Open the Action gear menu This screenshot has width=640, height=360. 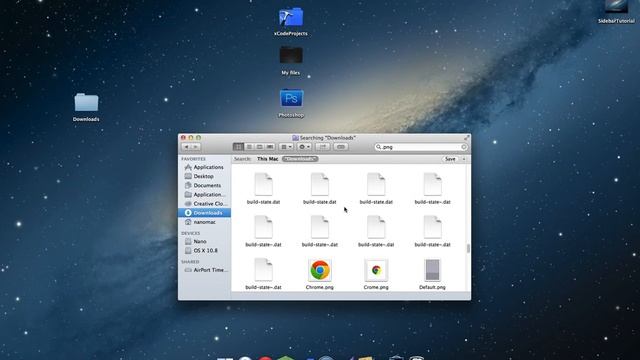(x=304, y=147)
